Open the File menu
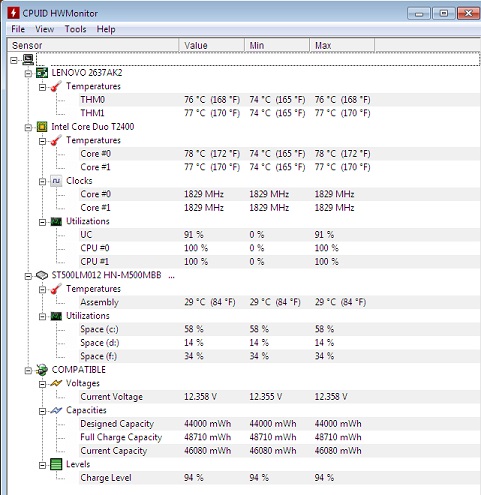This screenshot has height=495, width=481. click(x=18, y=29)
